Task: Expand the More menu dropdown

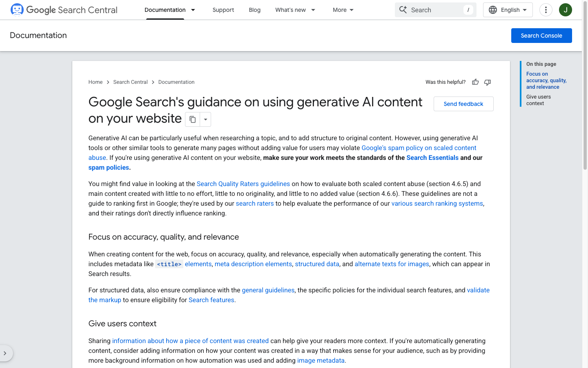Action: (x=343, y=10)
